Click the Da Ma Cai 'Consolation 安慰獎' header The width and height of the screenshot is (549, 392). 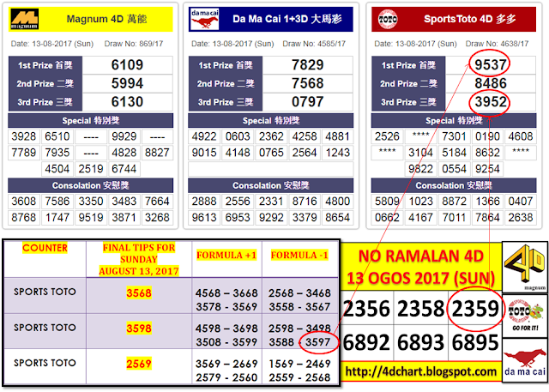pyautogui.click(x=271, y=185)
